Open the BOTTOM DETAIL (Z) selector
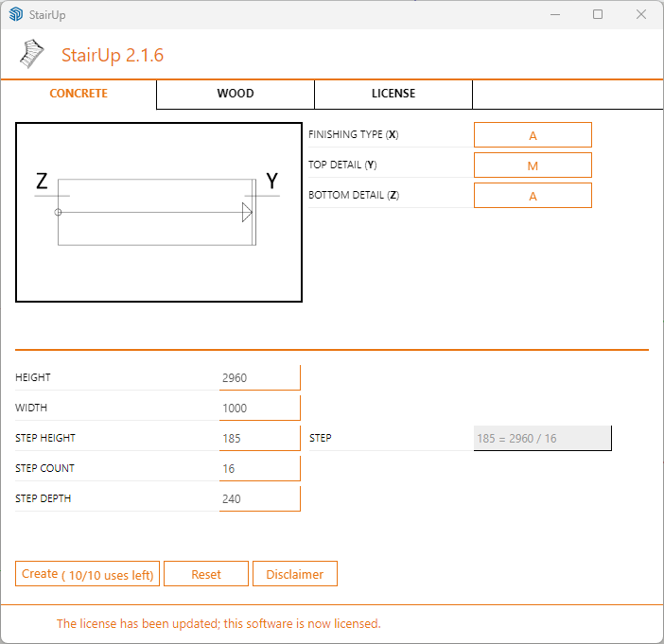The image size is (664, 644). click(x=533, y=196)
